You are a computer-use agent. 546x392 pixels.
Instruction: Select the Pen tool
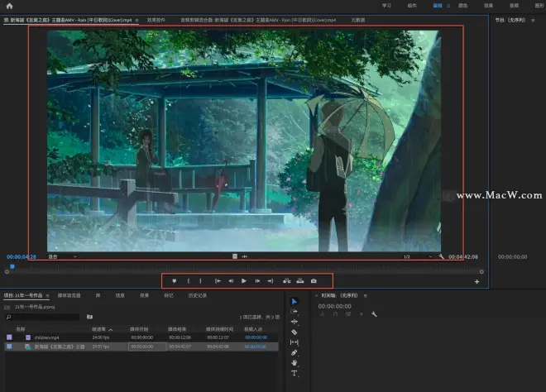point(295,352)
